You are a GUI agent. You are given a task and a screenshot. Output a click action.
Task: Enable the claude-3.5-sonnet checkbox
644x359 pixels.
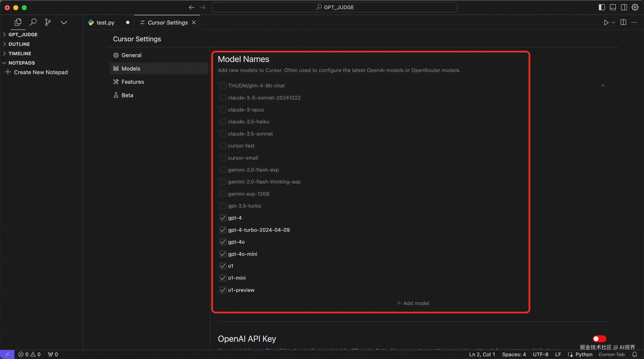click(223, 134)
